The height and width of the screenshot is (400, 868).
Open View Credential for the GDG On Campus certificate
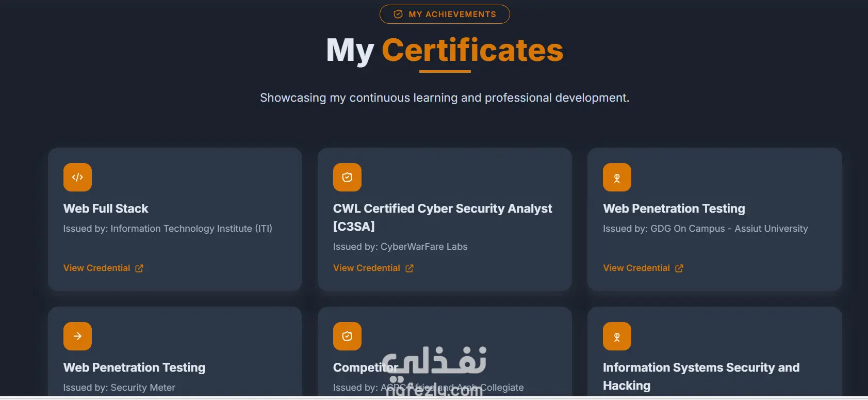click(x=643, y=268)
